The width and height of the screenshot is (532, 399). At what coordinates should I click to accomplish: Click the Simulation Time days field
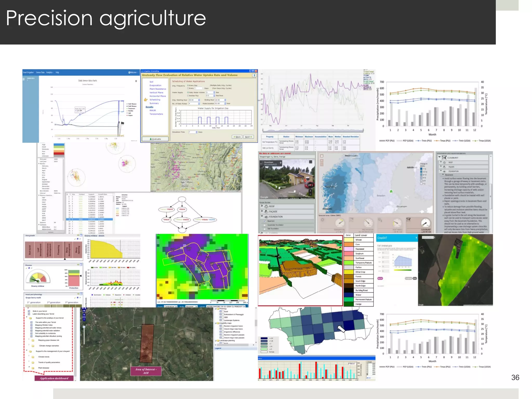[192, 132]
